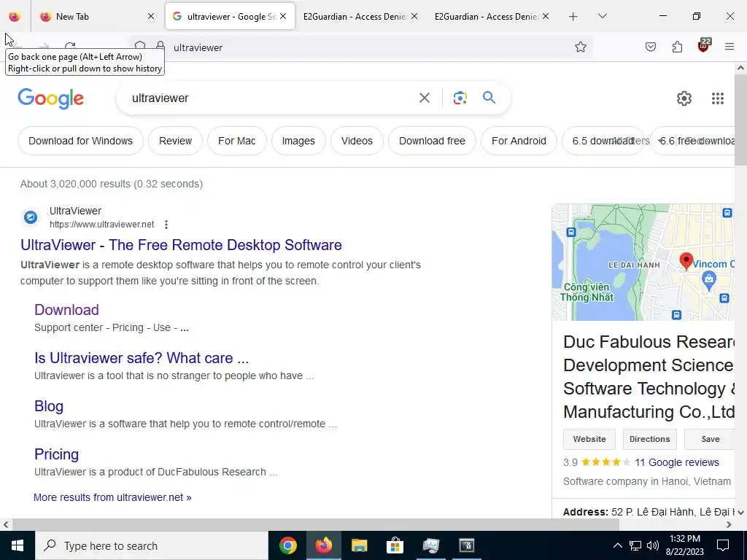
Task: Open the Firefox application menu
Action: (729, 47)
